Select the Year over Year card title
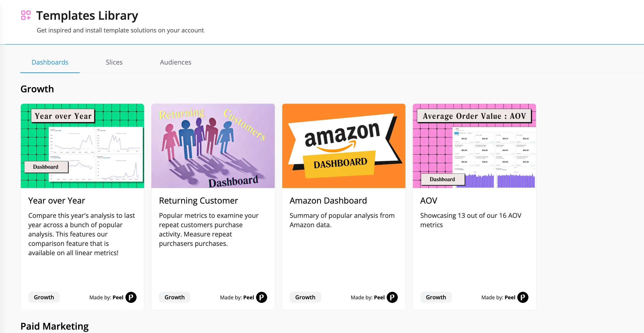Screen dimensions: 644x333 click(x=57, y=200)
